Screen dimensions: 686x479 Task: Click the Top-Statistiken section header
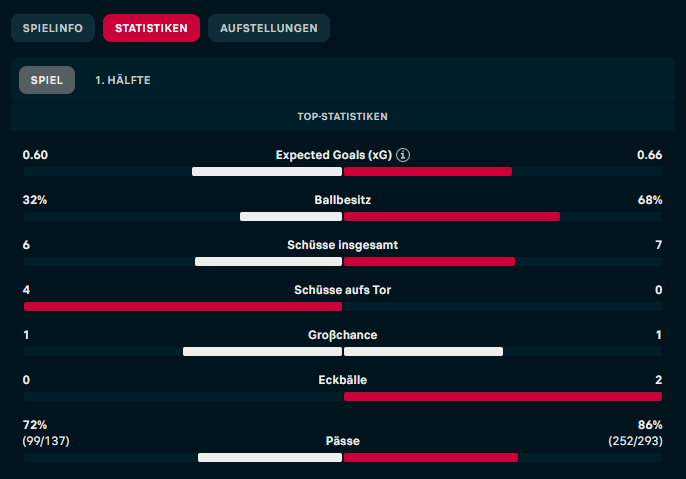pyautogui.click(x=343, y=116)
